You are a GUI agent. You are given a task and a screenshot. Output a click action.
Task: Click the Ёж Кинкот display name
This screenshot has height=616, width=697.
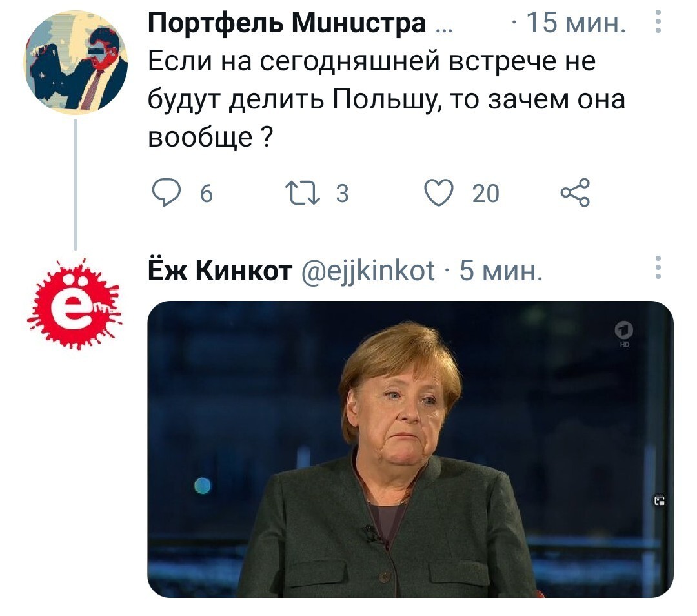click(220, 269)
